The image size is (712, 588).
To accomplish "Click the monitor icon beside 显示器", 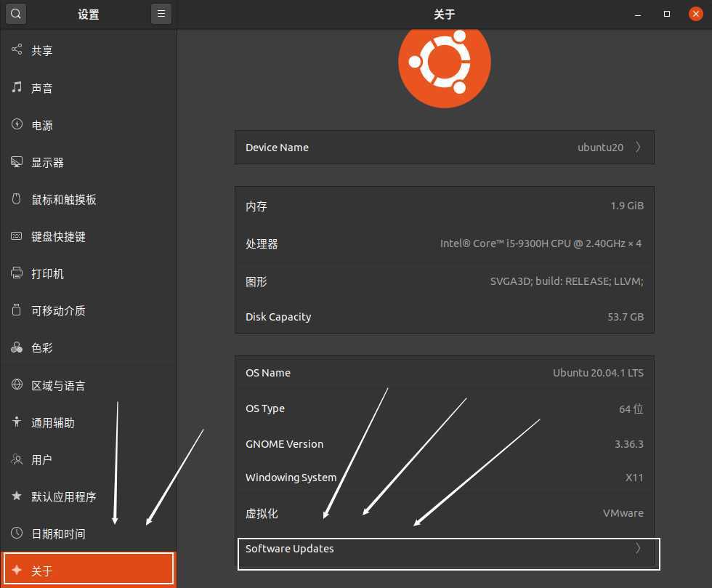I will point(17,162).
